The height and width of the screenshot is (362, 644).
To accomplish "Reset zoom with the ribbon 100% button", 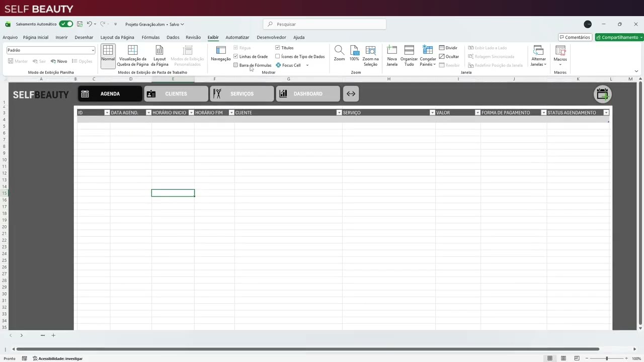I will [354, 53].
